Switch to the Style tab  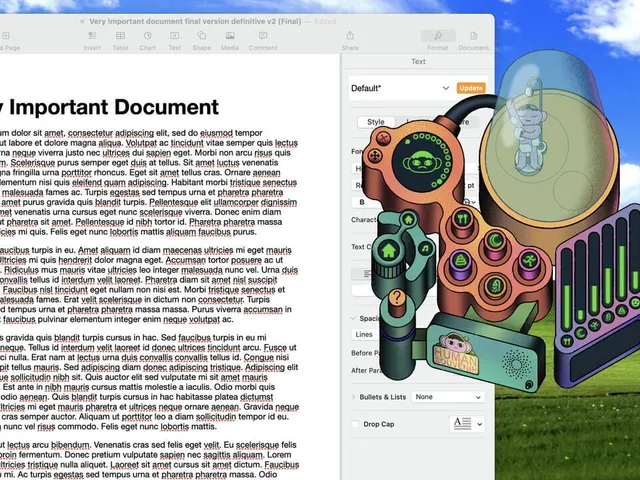pos(376,122)
